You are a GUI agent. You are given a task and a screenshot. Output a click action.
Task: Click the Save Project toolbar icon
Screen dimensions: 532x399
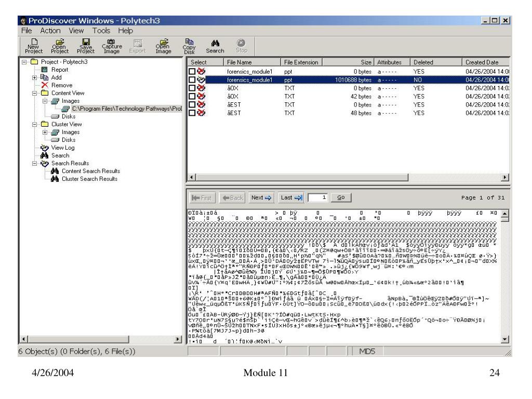click(x=86, y=46)
